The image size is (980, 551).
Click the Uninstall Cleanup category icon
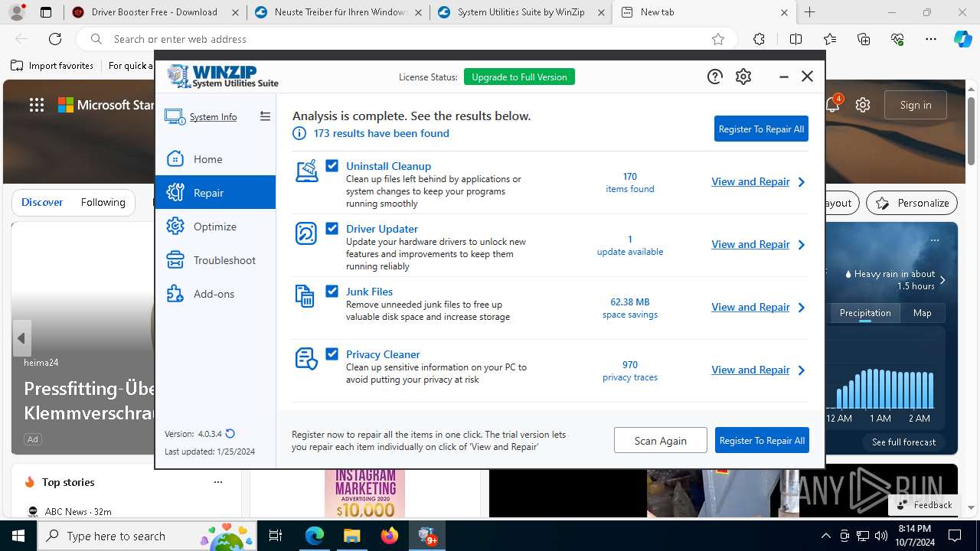(x=306, y=171)
